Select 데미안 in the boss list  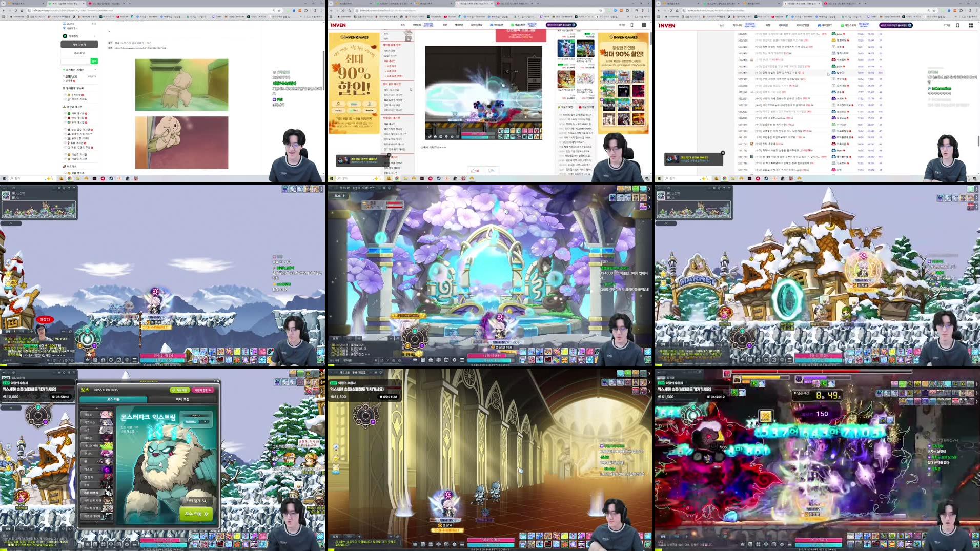tap(96, 438)
